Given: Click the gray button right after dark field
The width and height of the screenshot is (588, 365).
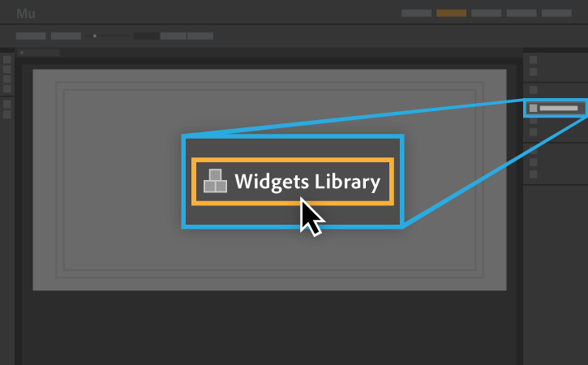Looking at the screenshot, I should click(x=174, y=36).
